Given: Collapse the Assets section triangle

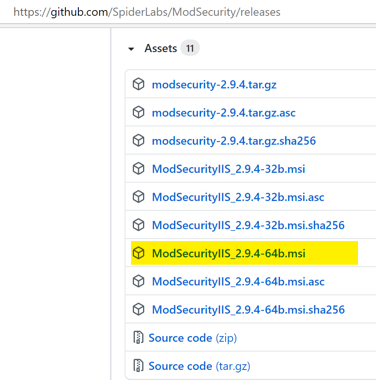Looking at the screenshot, I should coord(131,49).
